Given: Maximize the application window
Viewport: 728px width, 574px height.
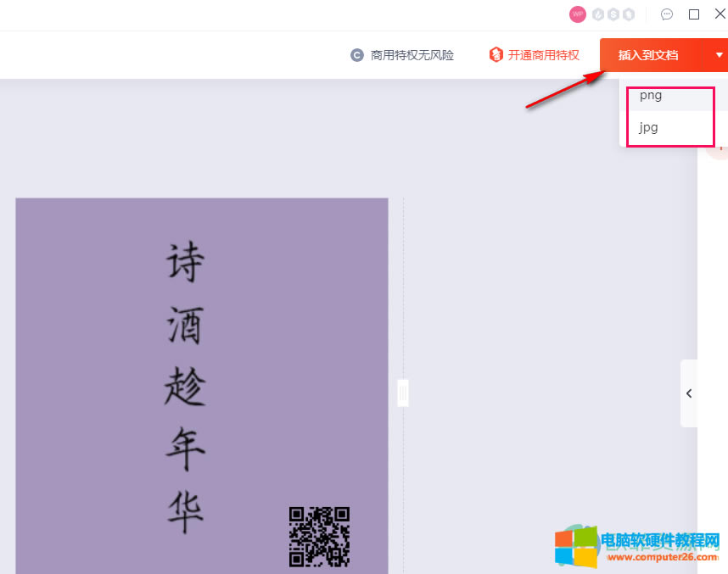Looking at the screenshot, I should pos(694,14).
